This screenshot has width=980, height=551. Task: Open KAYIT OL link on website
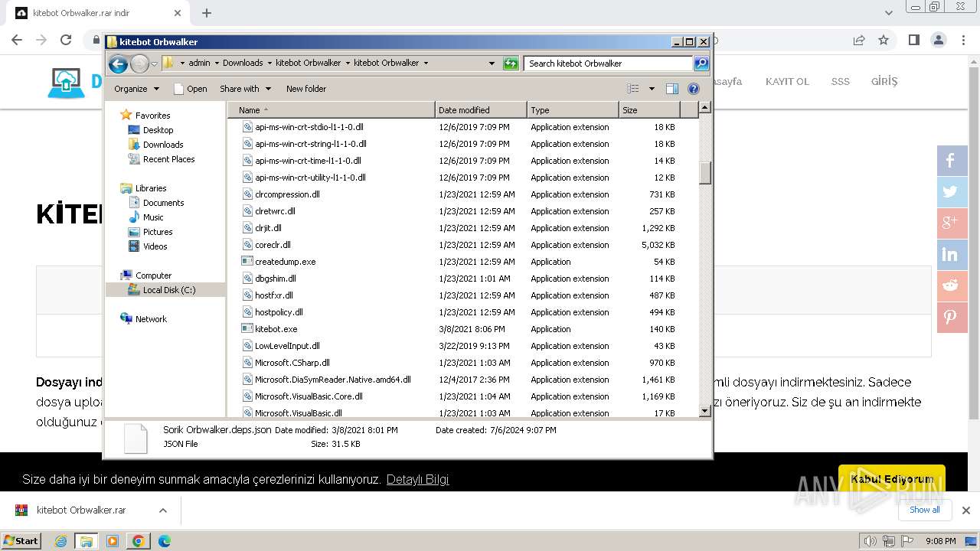[787, 81]
